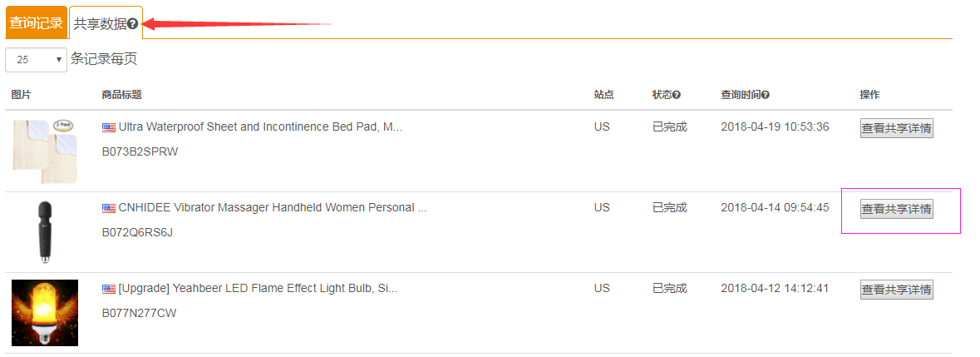This screenshot has height=357, width=980.
Task: Click US flag icon for Ultra Waterproof Sheet
Action: (109, 127)
